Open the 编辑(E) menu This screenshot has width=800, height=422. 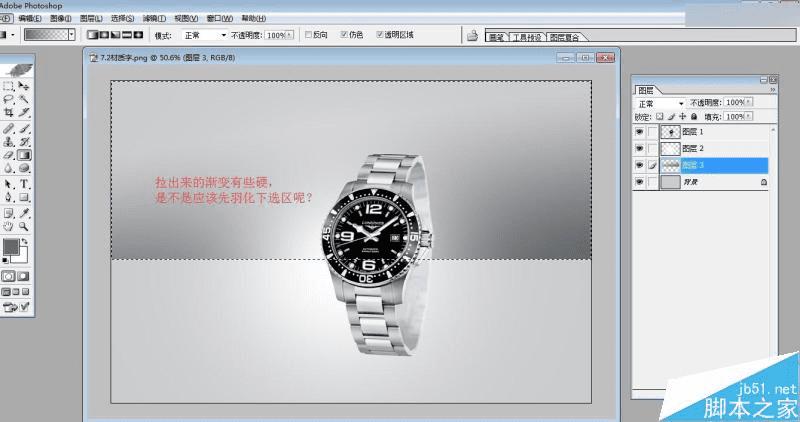point(30,18)
